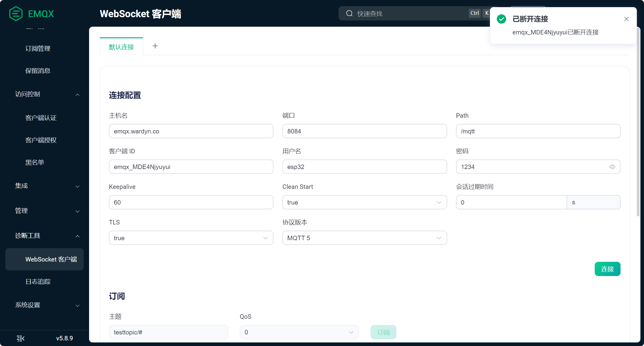Focus the 快速查找 search box
The image size is (644, 346).
point(414,13)
